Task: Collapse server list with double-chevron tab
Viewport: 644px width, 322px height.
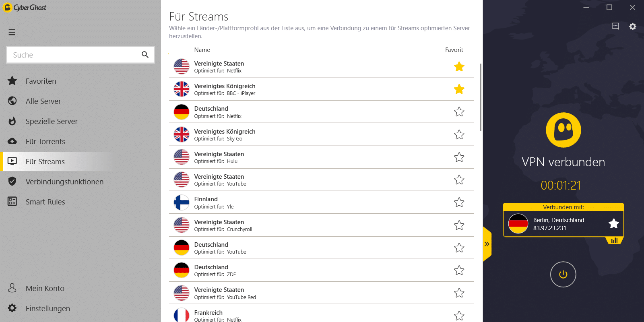Action: coord(487,244)
